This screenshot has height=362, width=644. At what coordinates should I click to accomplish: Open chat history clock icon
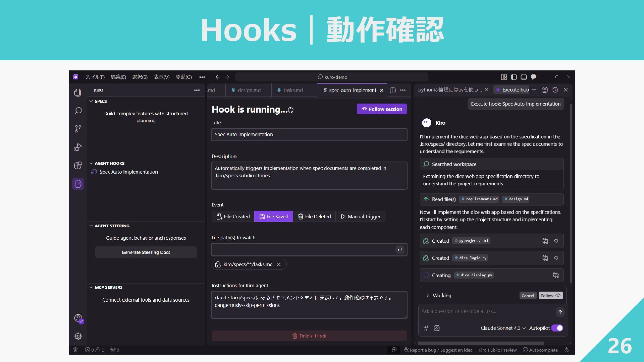tap(555, 90)
